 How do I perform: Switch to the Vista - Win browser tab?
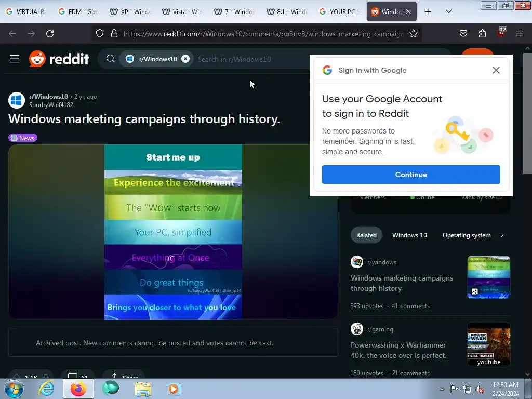[x=182, y=11]
